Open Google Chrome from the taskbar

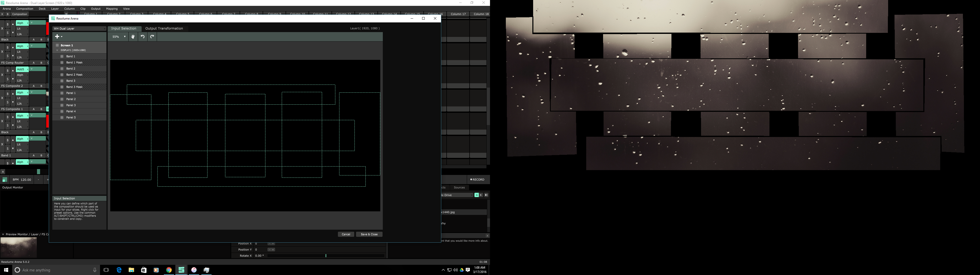169,270
